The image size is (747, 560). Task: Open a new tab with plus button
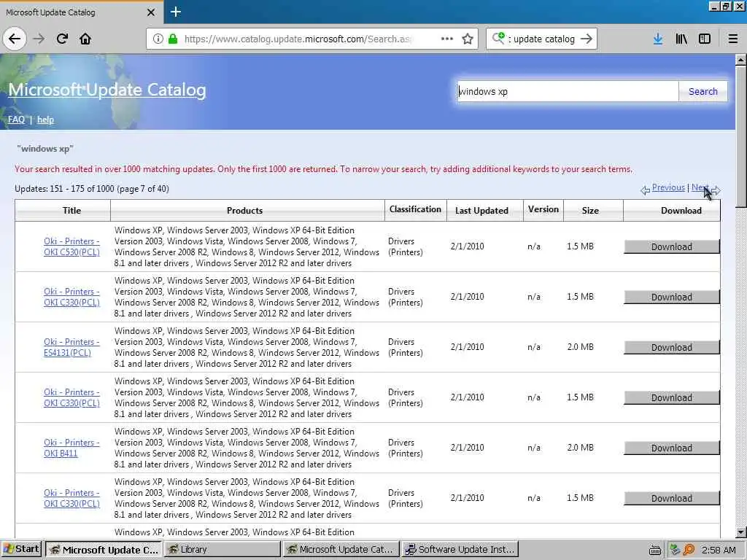pos(175,12)
